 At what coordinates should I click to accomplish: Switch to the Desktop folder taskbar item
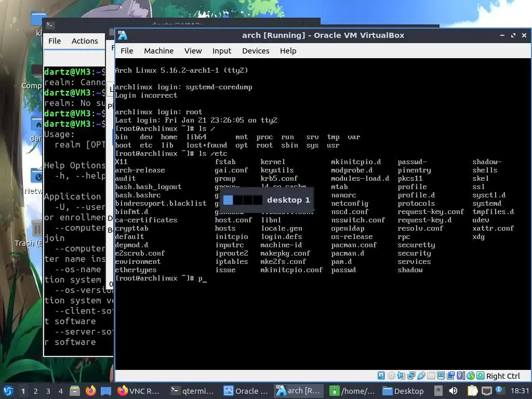coord(404,391)
